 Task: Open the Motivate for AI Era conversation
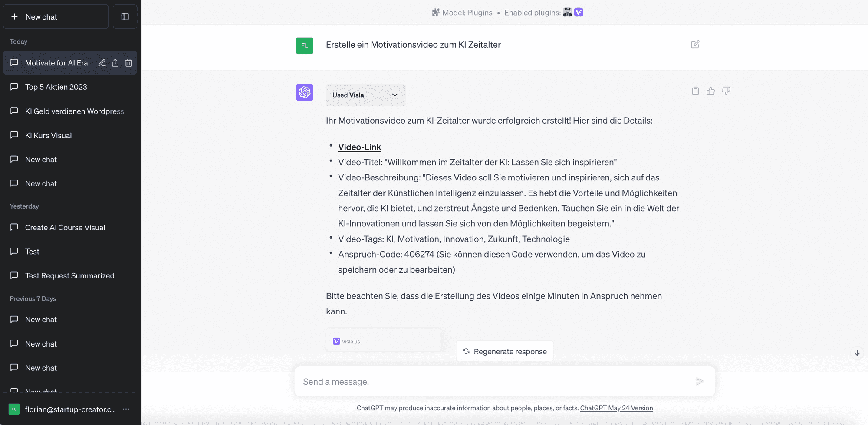[56, 63]
